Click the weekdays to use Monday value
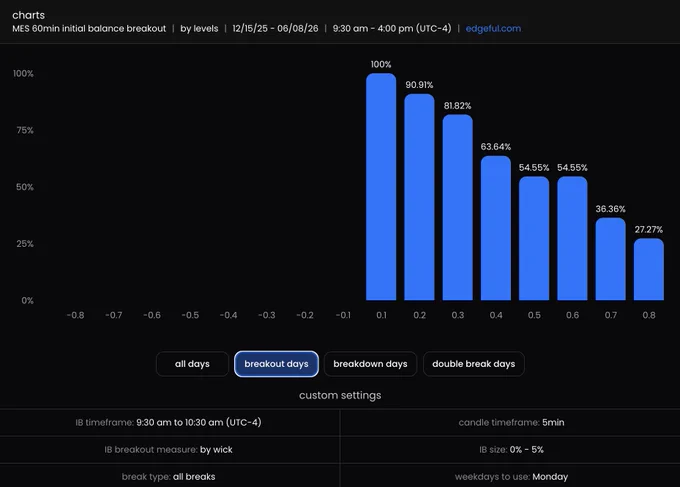Screen dimensions: 680x487 pos(550,477)
